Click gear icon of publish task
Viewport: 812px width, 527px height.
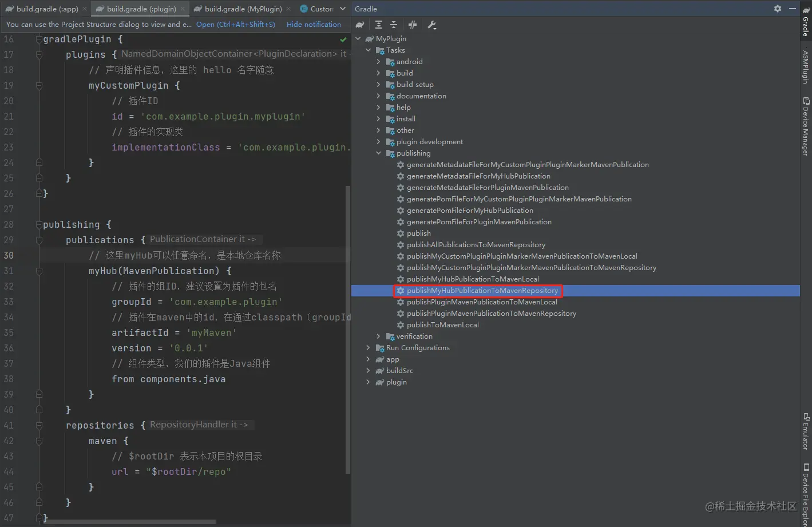click(x=401, y=233)
